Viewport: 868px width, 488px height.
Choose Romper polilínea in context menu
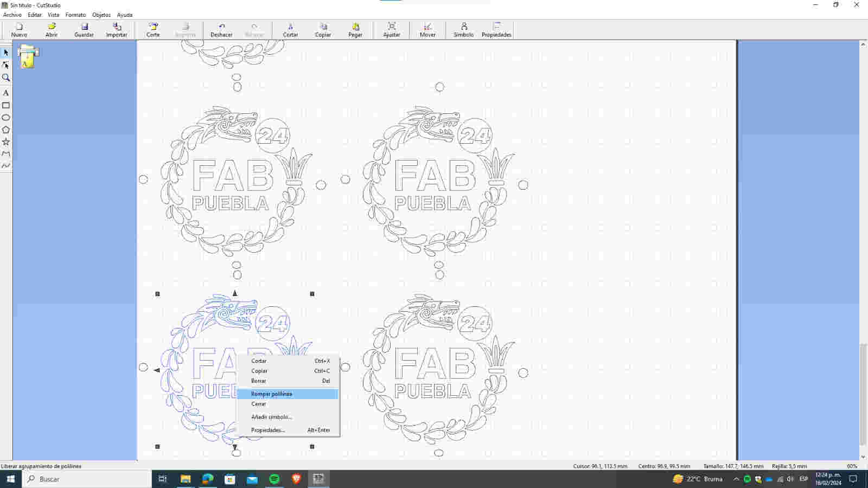tap(288, 394)
